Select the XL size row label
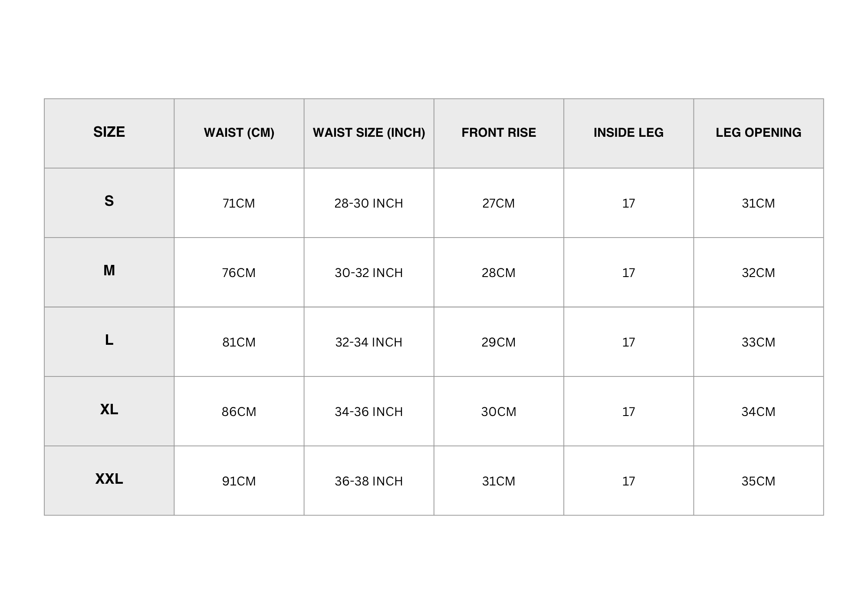This screenshot has height=614, width=868. click(109, 409)
